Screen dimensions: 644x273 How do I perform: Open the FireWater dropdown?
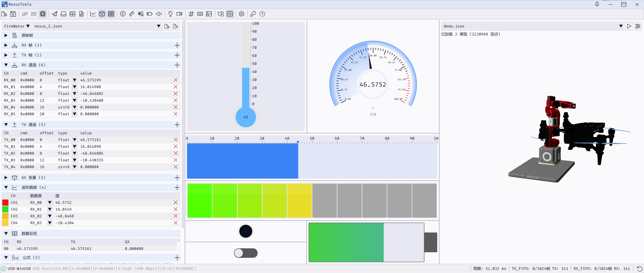(x=17, y=26)
